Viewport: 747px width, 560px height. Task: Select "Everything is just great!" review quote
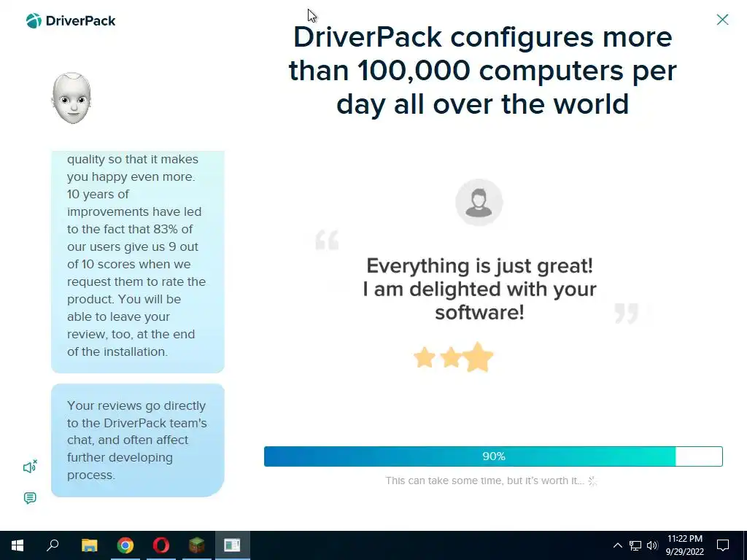(479, 289)
